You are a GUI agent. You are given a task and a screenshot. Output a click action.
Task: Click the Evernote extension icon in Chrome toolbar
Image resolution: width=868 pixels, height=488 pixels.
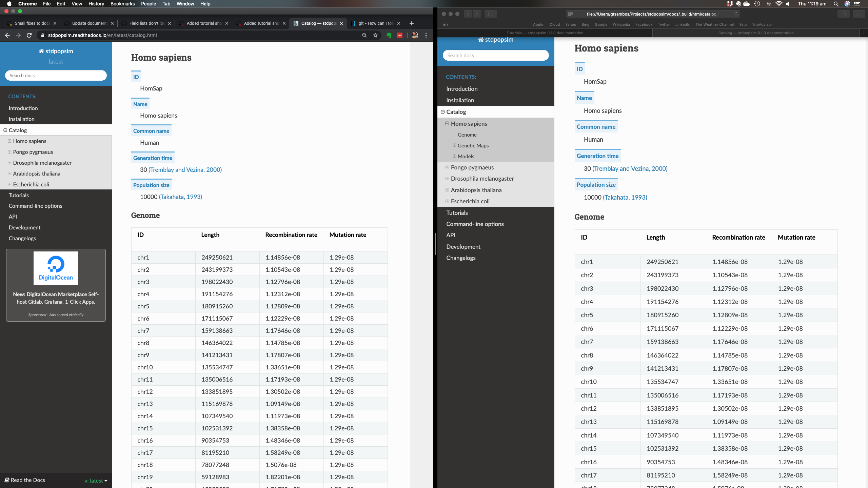[389, 36]
